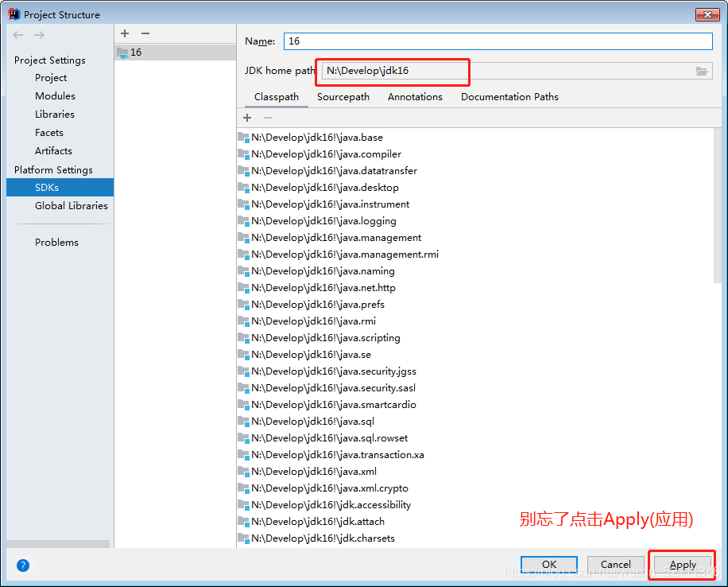The height and width of the screenshot is (587, 728).
Task: Click the remove SDK minus icon
Action: [x=145, y=33]
